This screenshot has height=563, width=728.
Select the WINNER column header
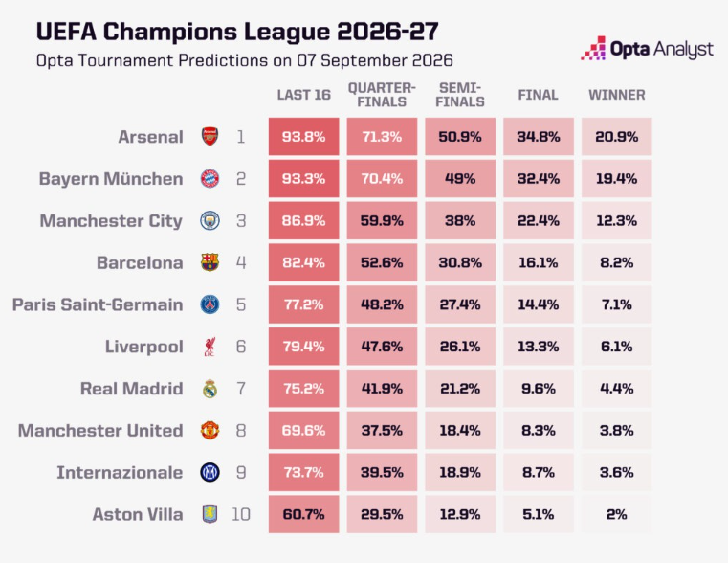coord(617,95)
